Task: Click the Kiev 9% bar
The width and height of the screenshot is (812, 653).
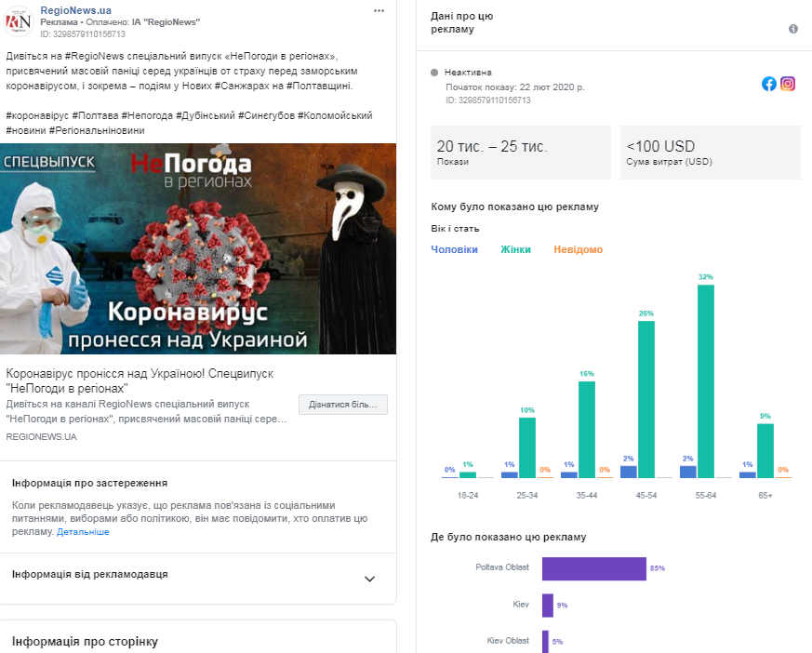Action: (x=547, y=606)
